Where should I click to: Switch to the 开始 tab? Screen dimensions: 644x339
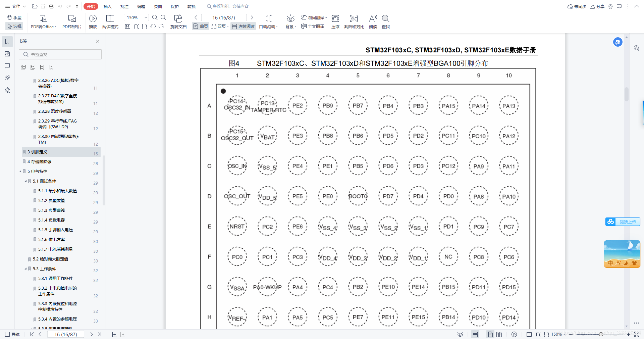[91, 6]
